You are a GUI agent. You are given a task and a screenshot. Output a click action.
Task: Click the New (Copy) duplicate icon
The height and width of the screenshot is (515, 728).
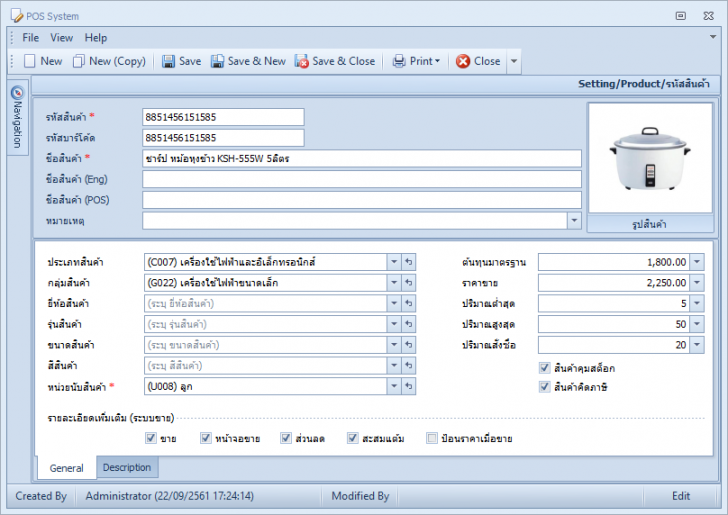coord(78,61)
